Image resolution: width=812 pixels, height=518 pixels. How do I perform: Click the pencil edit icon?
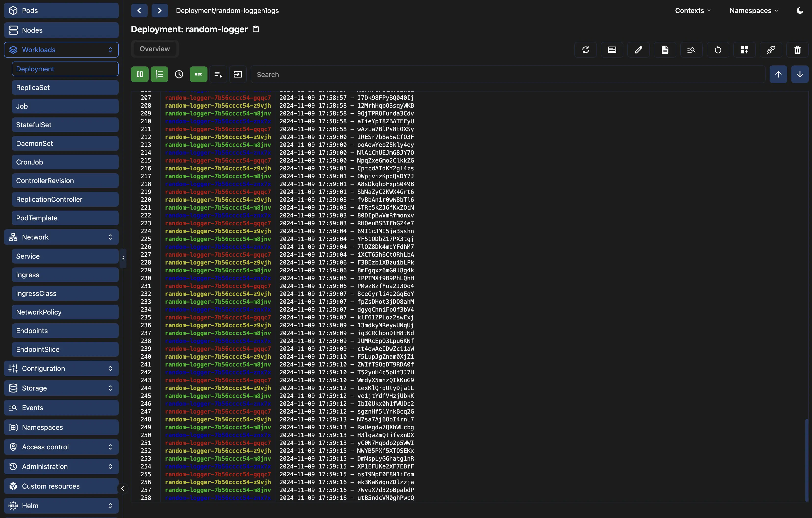tap(638, 50)
